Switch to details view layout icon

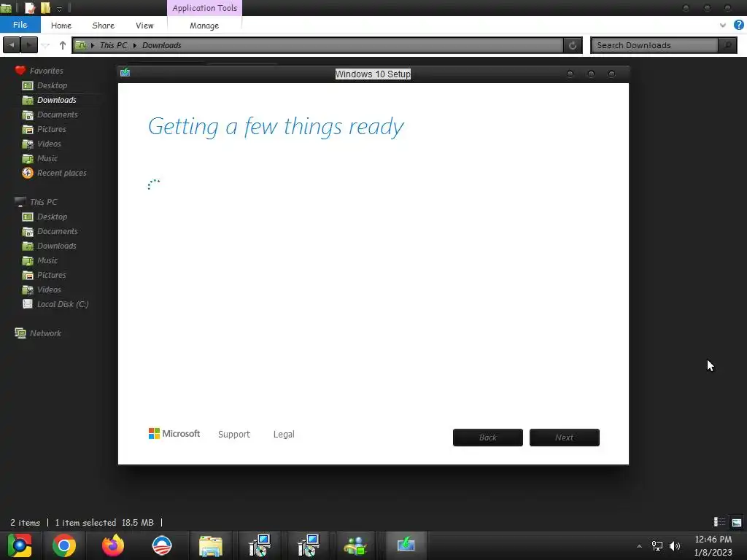click(719, 522)
